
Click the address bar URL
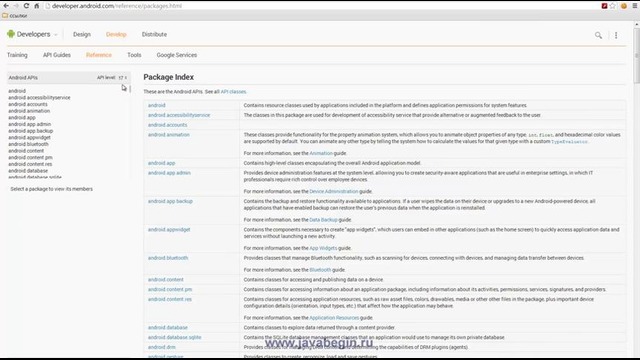click(x=117, y=6)
